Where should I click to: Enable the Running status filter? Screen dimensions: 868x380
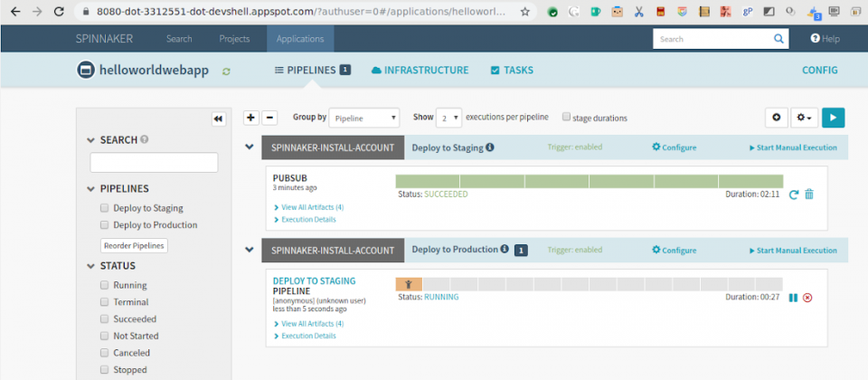104,285
